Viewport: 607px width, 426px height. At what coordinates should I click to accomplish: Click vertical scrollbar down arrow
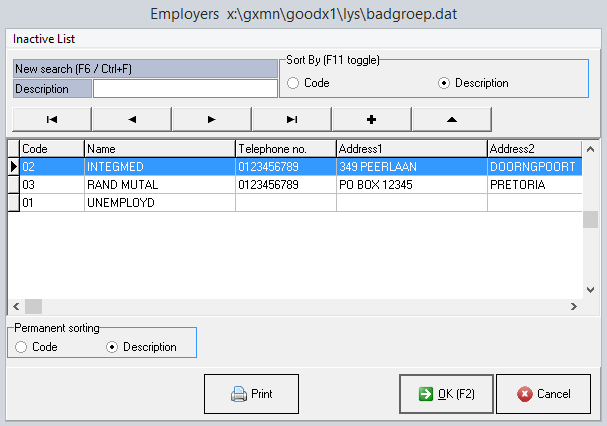click(x=590, y=291)
